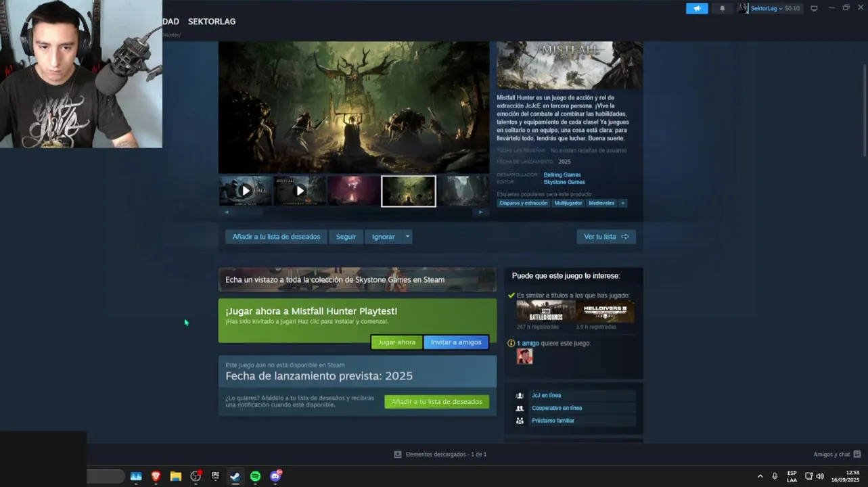Viewport: 868px width, 487px height.
Task: Open the Helldivers 2 game capsule
Action: pyautogui.click(x=605, y=311)
